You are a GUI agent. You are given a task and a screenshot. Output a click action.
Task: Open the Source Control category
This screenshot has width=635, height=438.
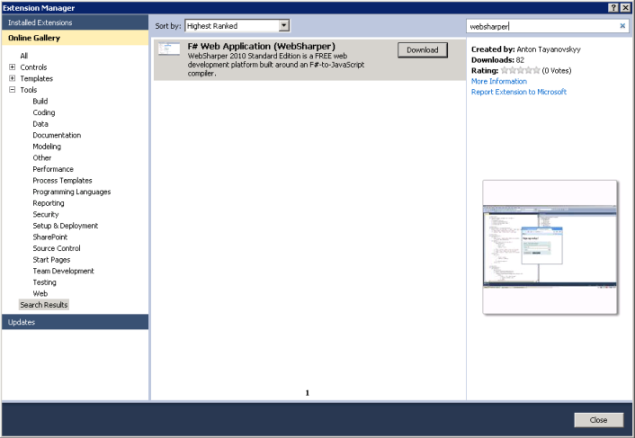tap(56, 249)
